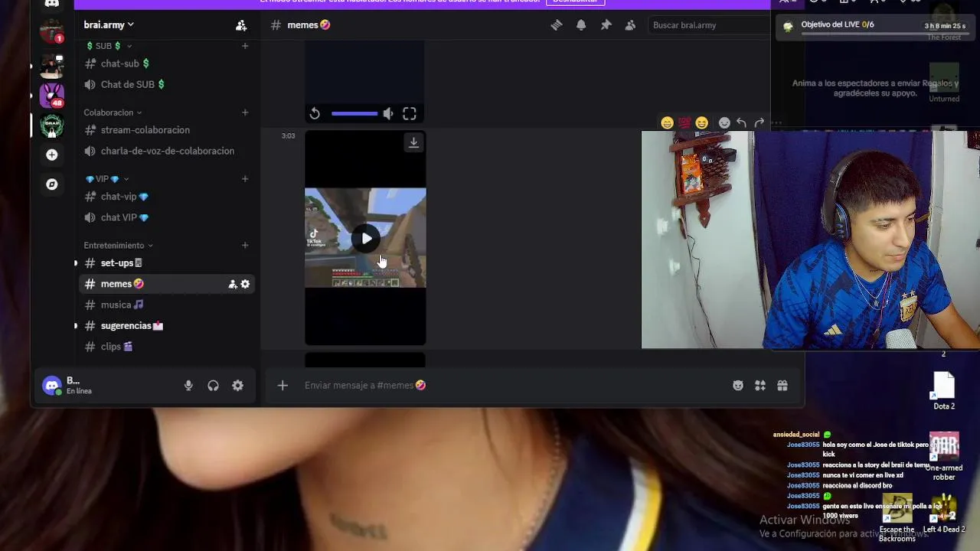Screen dimensions: 980x551
Task: Open emoji picker in message bar
Action: point(738,386)
